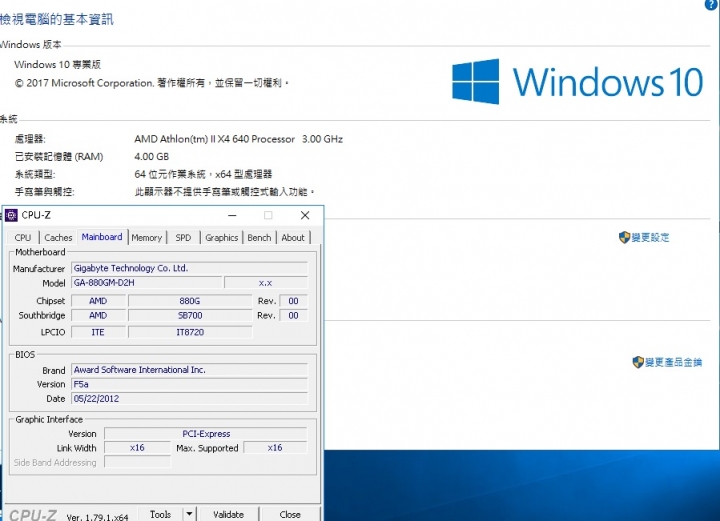This screenshot has height=521, width=720.
Task: Click the Manufacturer field Gigabyte Technology Co. Ltd.
Action: [189, 268]
